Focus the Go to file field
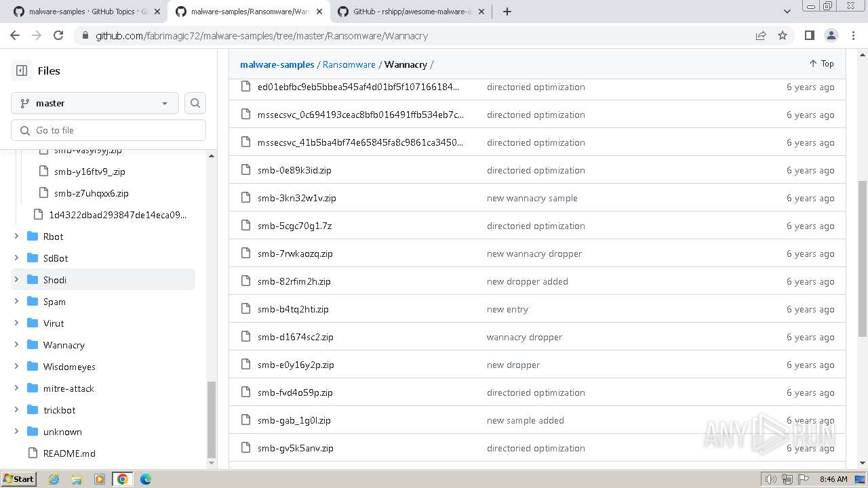 tap(108, 130)
